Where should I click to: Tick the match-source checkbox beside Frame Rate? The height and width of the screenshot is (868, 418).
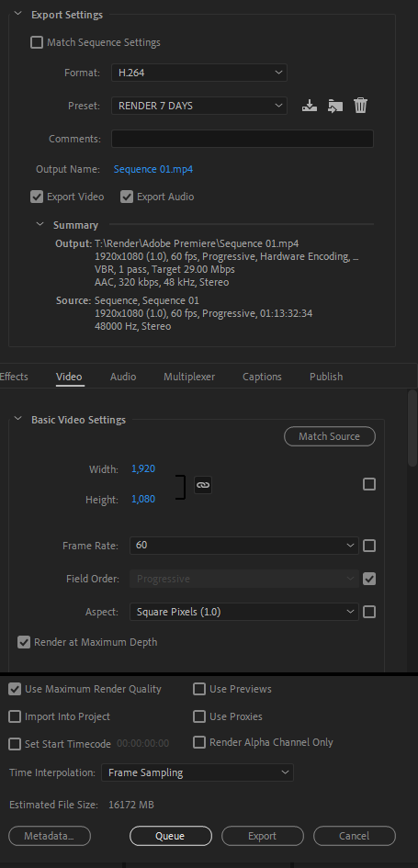click(x=369, y=546)
